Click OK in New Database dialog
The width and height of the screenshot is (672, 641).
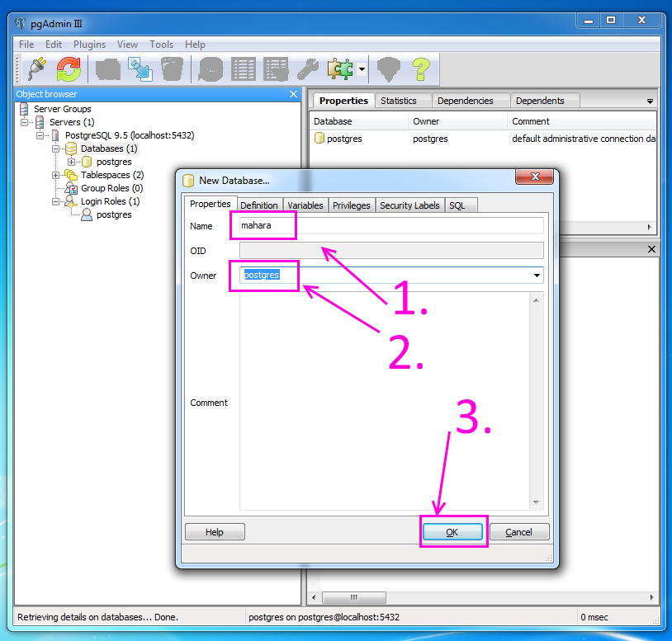[452, 532]
